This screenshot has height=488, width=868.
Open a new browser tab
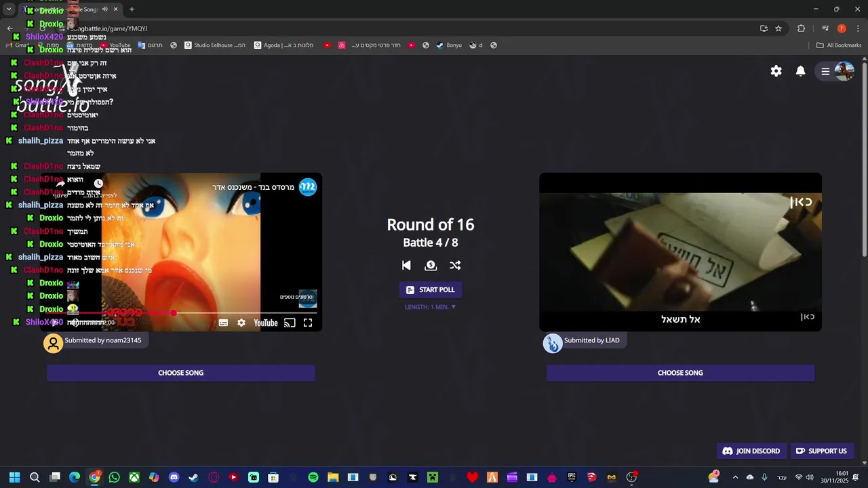132,9
